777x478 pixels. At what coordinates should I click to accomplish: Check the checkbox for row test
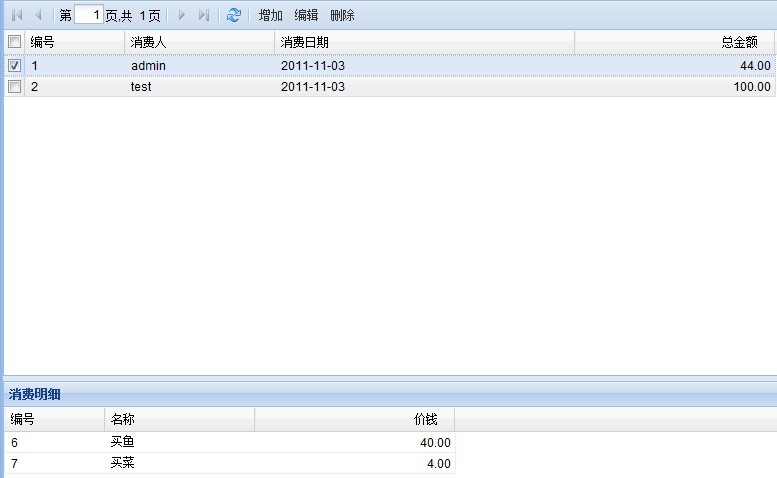(14, 87)
